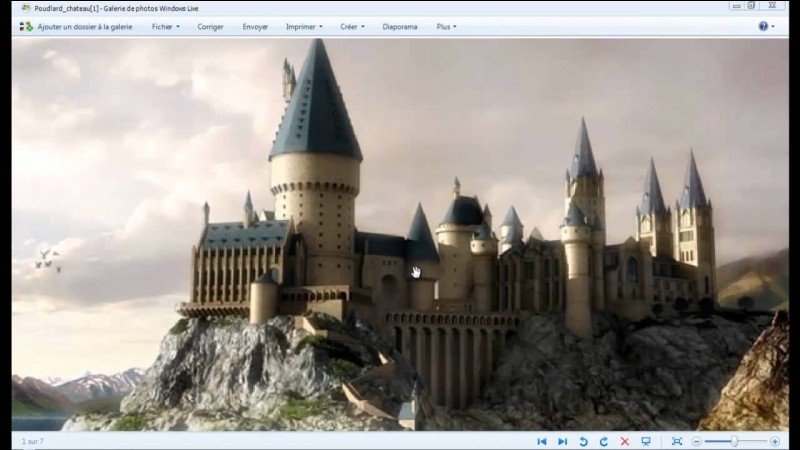The width and height of the screenshot is (800, 450).
Task: Go to the next photo
Action: pos(562,441)
